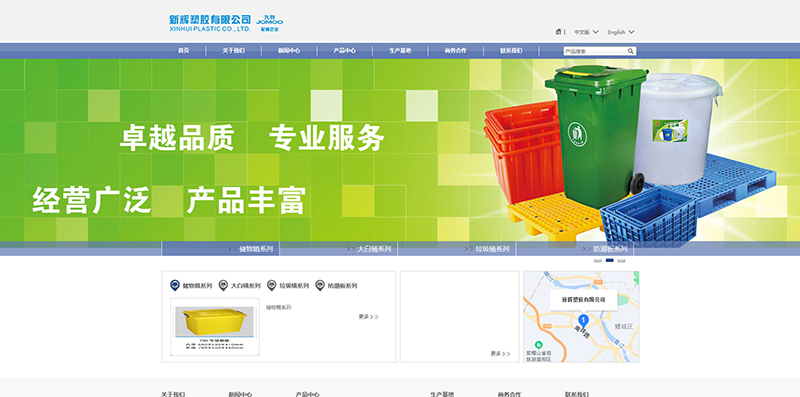Go to 首页 in navigation bar

(184, 51)
